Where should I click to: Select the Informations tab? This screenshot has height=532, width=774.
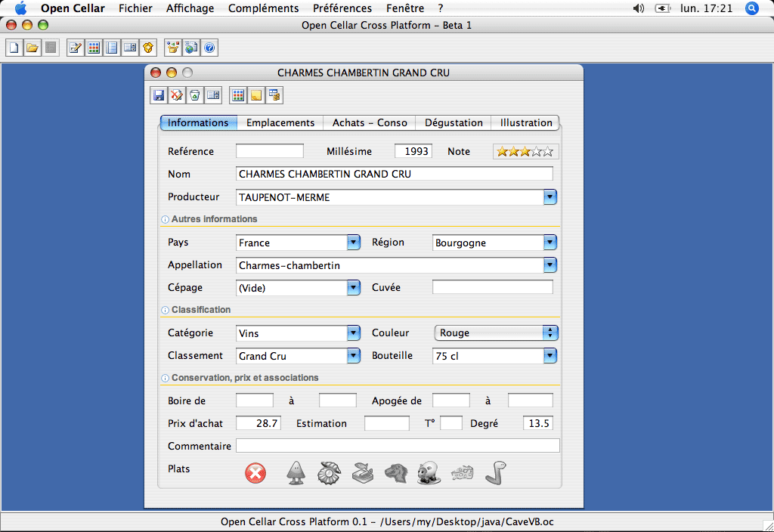click(x=198, y=123)
